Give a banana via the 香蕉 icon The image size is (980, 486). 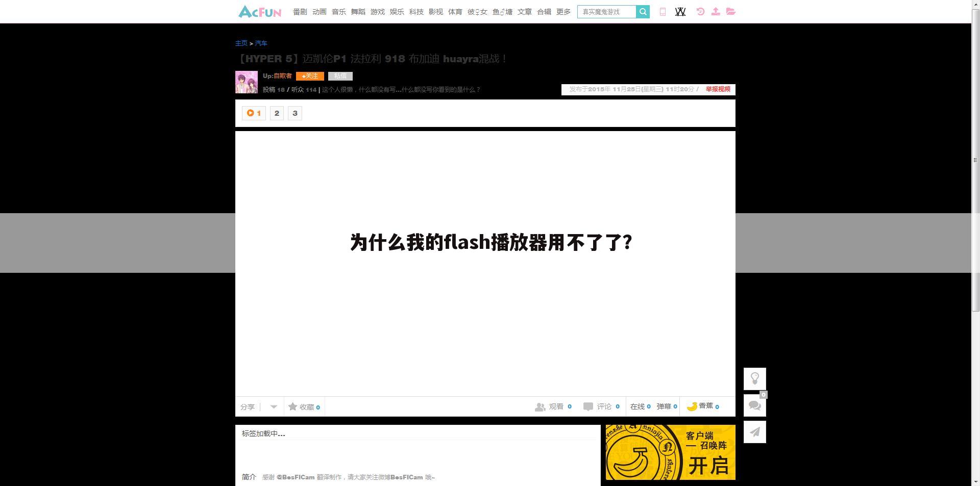pyautogui.click(x=692, y=406)
